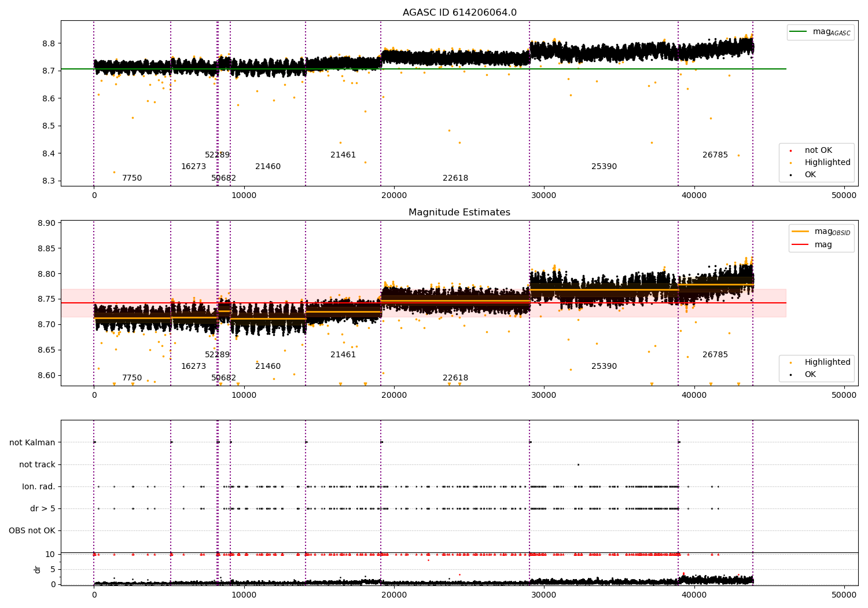Image resolution: width=868 pixels, height=608 pixels.
Task: Click the 30000 x-tick under Magnitude Estimates plot
Action: click(x=544, y=395)
